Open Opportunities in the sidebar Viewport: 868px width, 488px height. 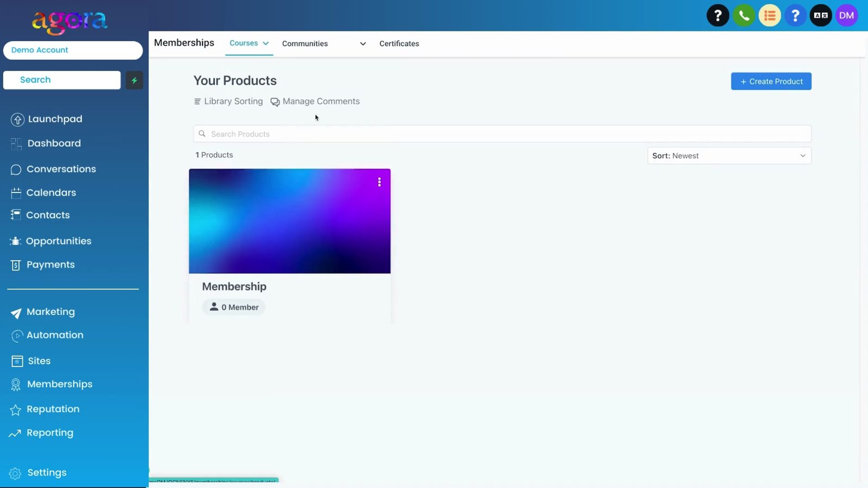[x=50, y=241]
